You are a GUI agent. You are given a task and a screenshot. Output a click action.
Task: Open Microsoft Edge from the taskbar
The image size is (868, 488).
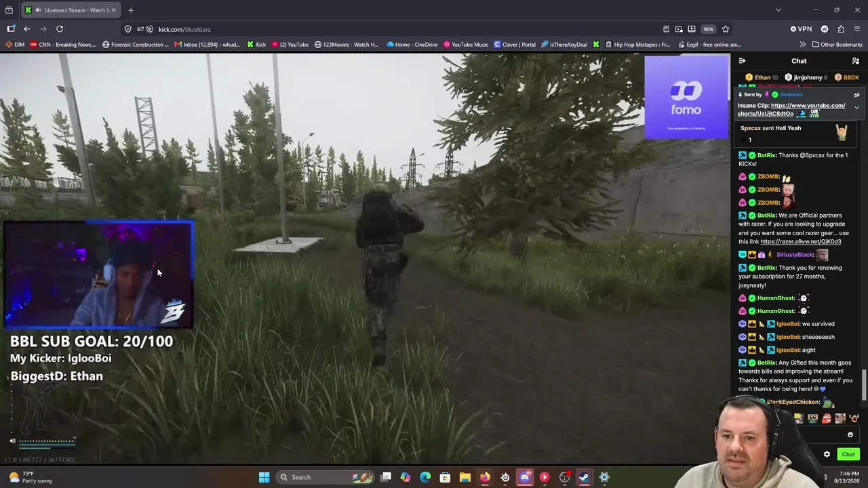(x=425, y=477)
